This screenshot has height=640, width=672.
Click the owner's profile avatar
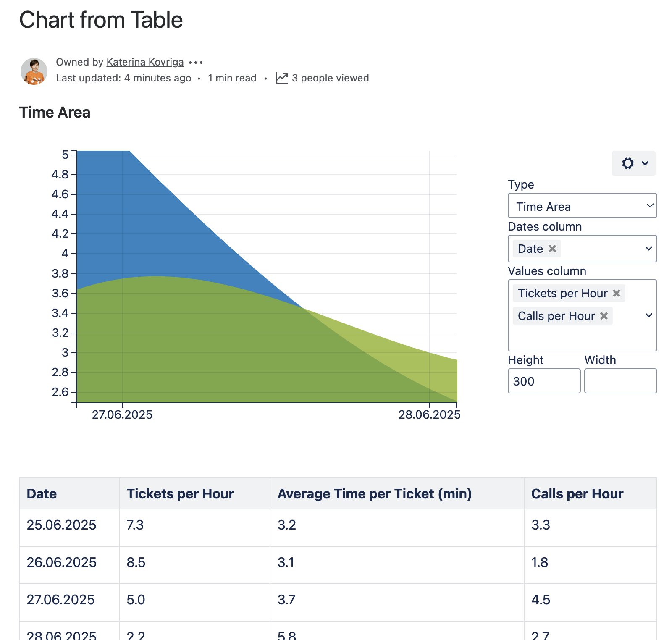point(34,71)
